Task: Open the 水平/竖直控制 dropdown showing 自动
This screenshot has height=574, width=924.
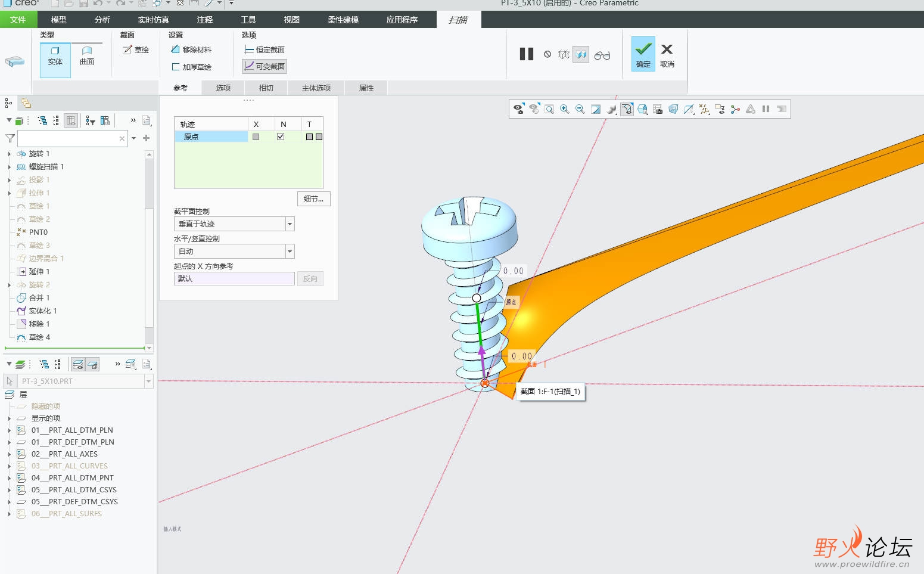Action: point(290,252)
